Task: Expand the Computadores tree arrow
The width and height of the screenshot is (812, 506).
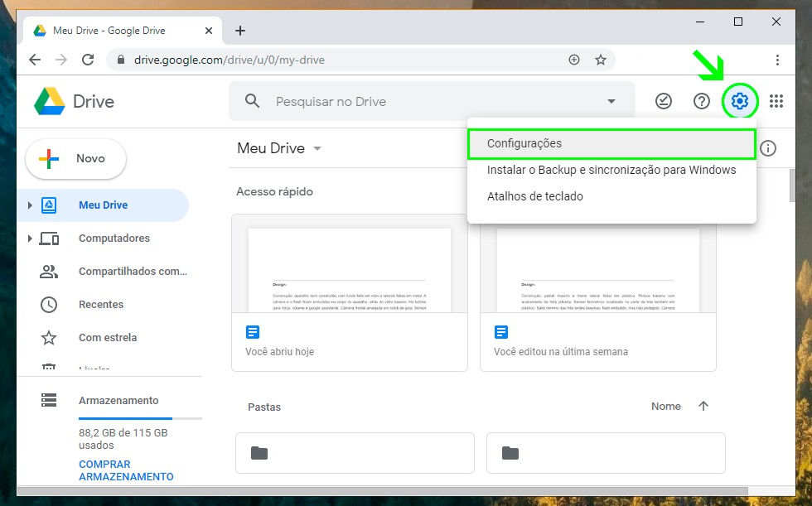Action: coord(31,239)
